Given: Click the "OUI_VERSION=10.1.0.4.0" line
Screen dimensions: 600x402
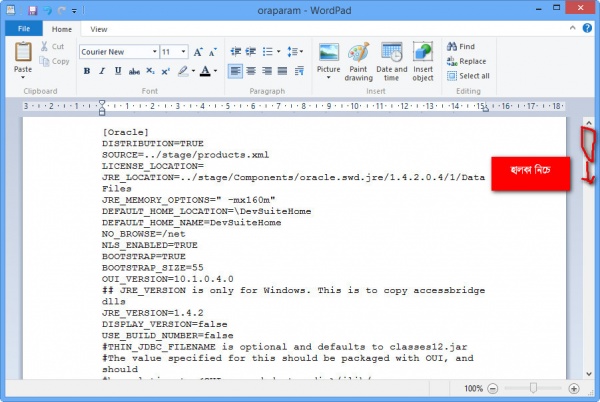Looking at the screenshot, I should [x=168, y=279].
